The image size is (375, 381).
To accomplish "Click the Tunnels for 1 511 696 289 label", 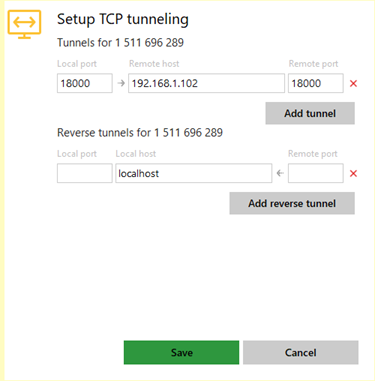I will click(120, 43).
